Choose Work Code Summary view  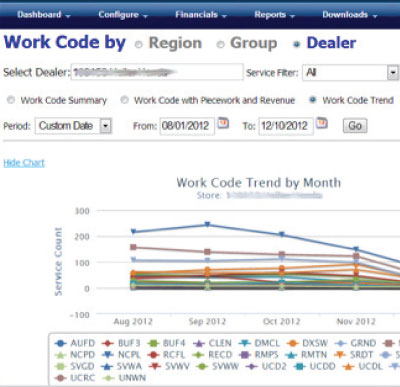click(x=11, y=100)
